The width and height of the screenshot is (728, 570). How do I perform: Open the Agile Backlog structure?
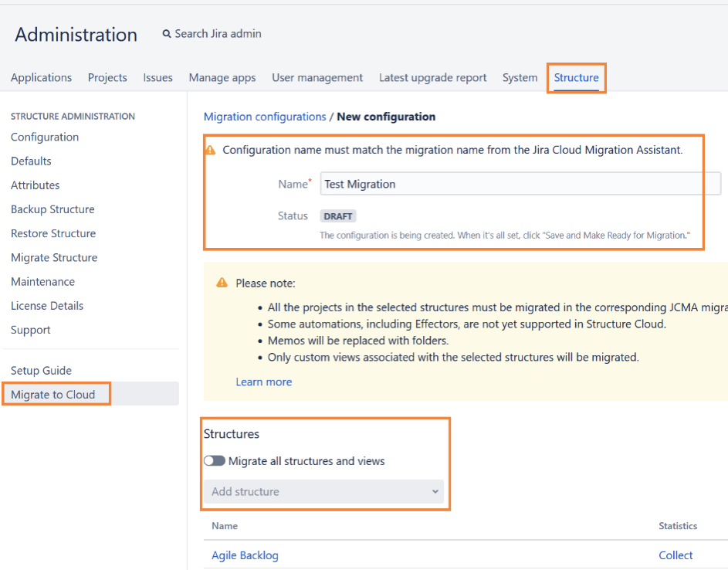tap(245, 555)
